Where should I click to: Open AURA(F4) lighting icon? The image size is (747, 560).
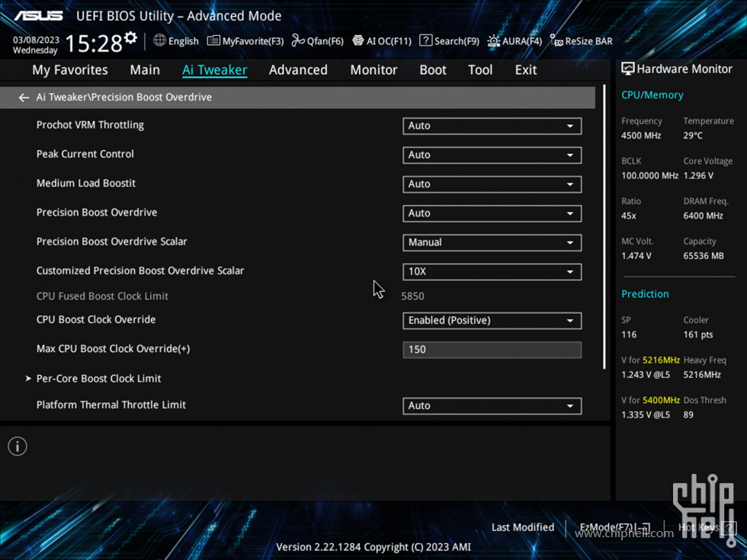494,41
